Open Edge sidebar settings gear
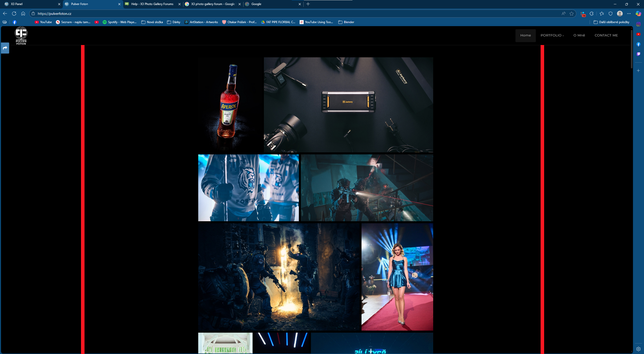The image size is (644, 354). (638, 349)
